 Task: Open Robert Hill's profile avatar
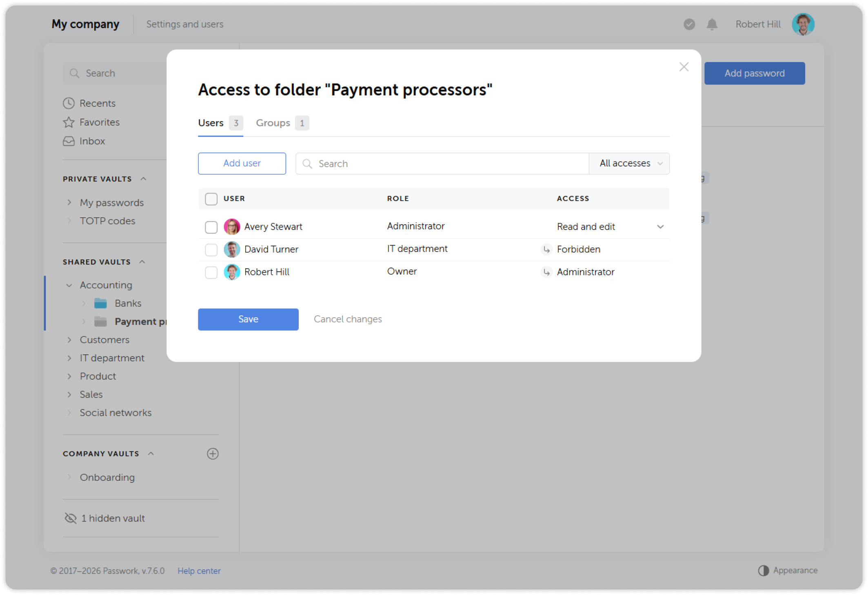pos(803,24)
